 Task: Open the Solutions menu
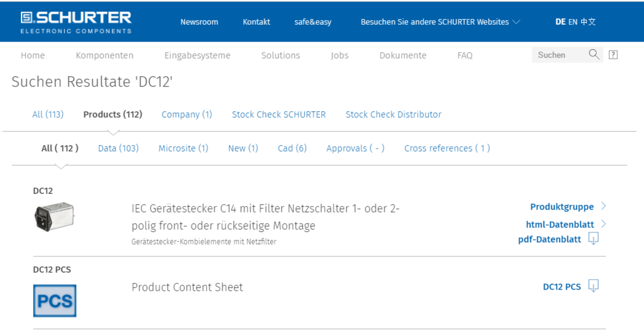(x=280, y=55)
